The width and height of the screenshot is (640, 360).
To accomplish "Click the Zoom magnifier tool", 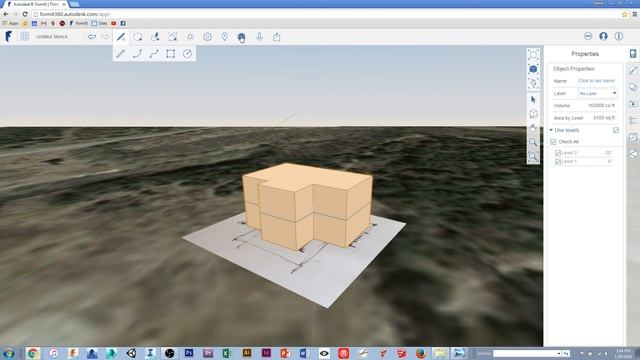I will [533, 142].
